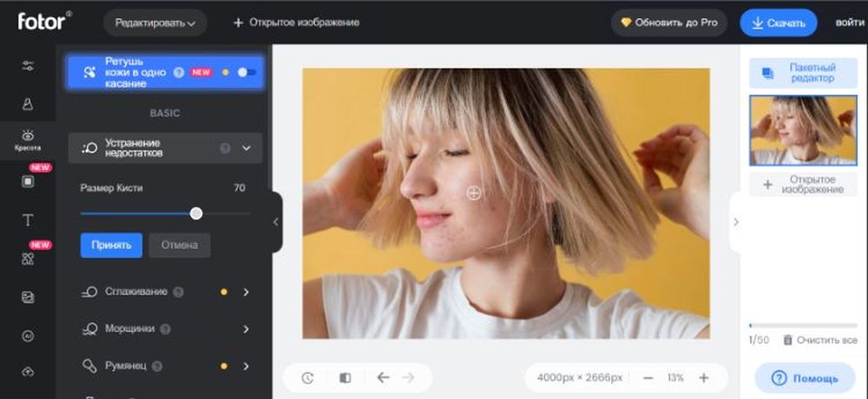Click Обновить до Pro button

(x=669, y=23)
